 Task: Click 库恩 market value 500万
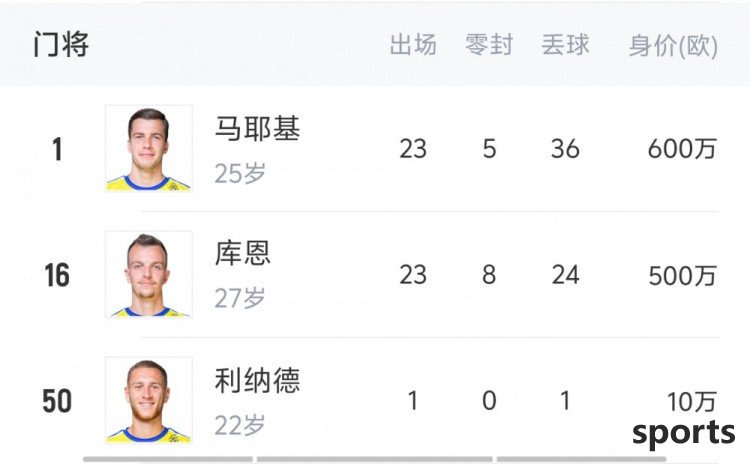pos(683,276)
